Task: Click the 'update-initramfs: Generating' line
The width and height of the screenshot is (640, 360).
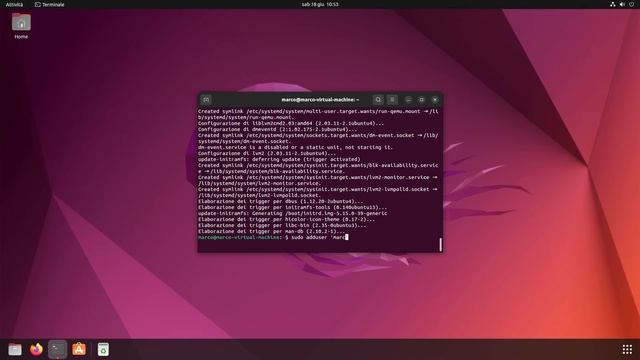Action: (293, 213)
